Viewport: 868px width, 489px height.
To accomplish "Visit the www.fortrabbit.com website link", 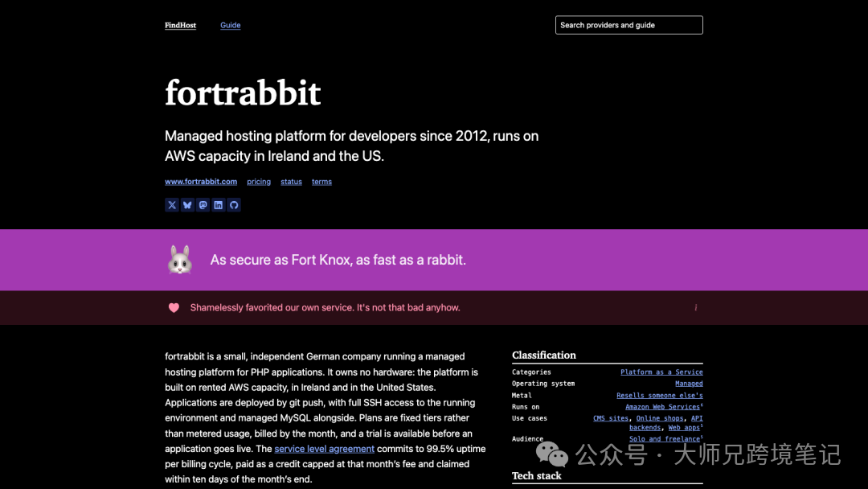I will (x=201, y=182).
